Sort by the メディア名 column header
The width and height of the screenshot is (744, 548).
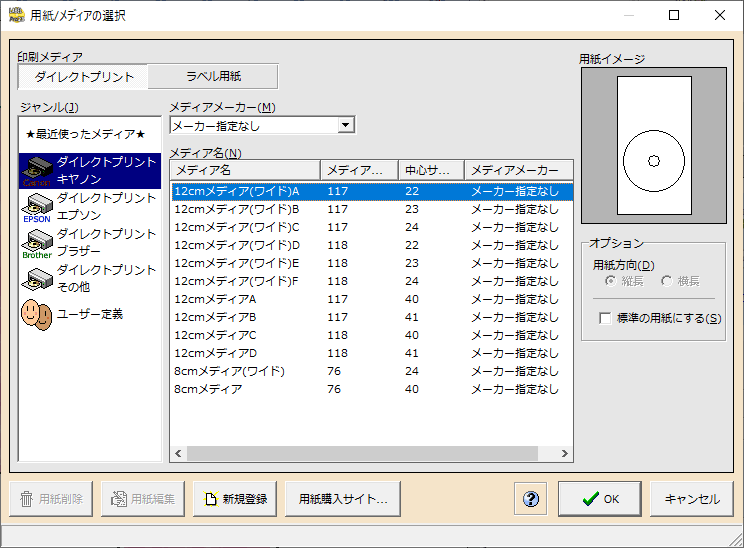point(245,170)
